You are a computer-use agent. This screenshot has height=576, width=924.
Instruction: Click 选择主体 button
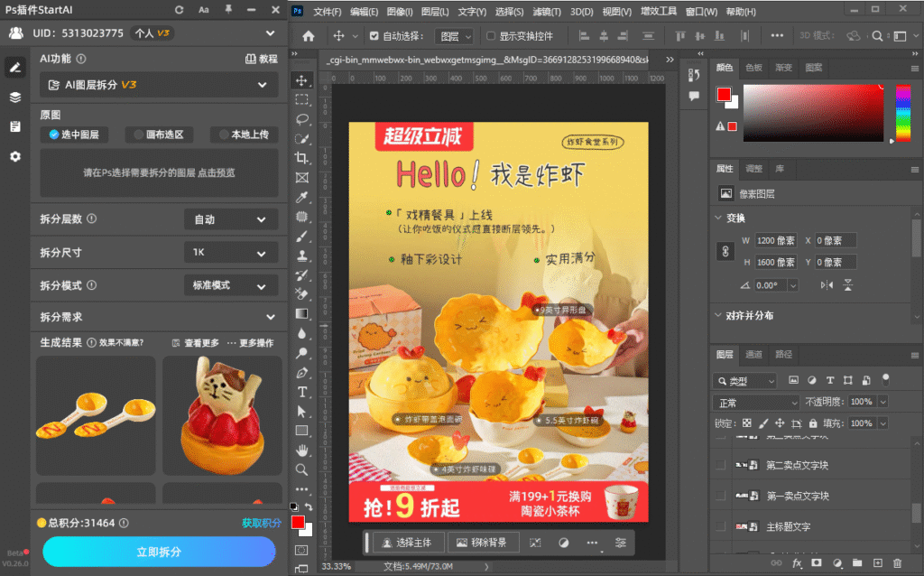(407, 543)
